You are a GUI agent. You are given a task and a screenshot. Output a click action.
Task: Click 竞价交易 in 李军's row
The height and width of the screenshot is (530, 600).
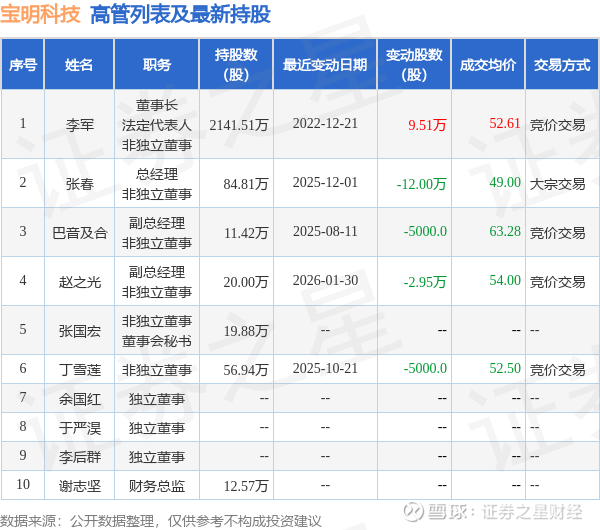(558, 125)
